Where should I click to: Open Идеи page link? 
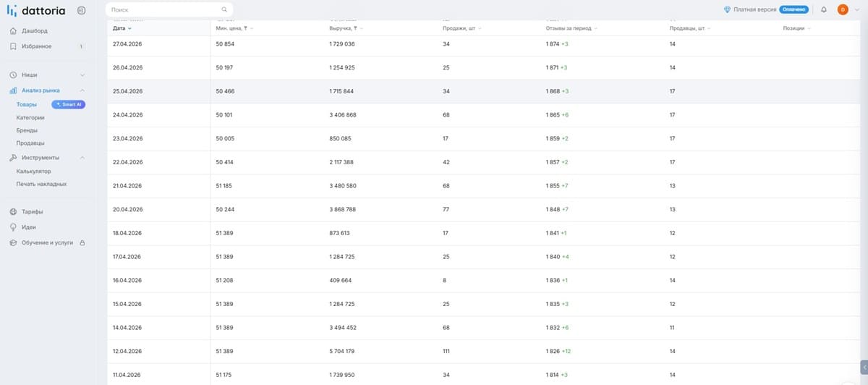coord(29,227)
